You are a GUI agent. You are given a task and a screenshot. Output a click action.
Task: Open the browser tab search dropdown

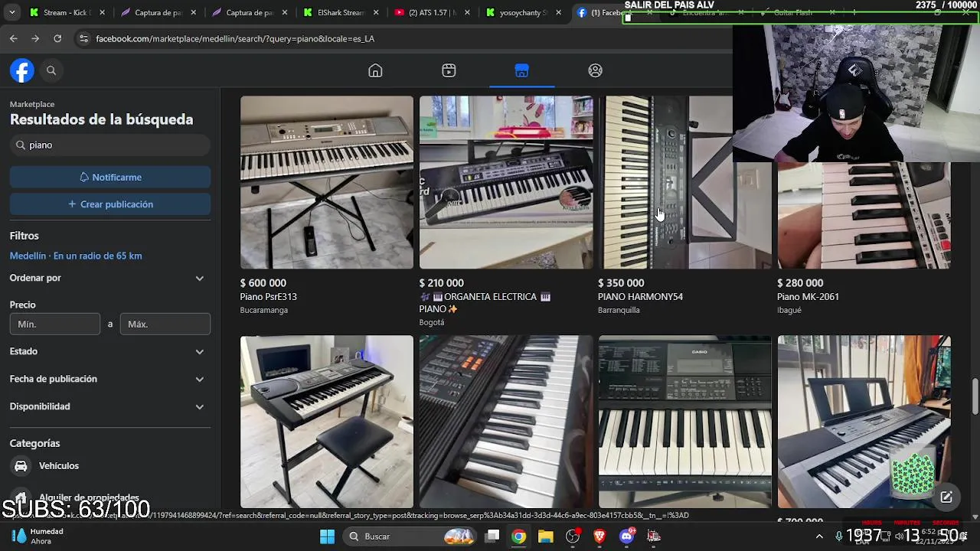tap(12, 12)
